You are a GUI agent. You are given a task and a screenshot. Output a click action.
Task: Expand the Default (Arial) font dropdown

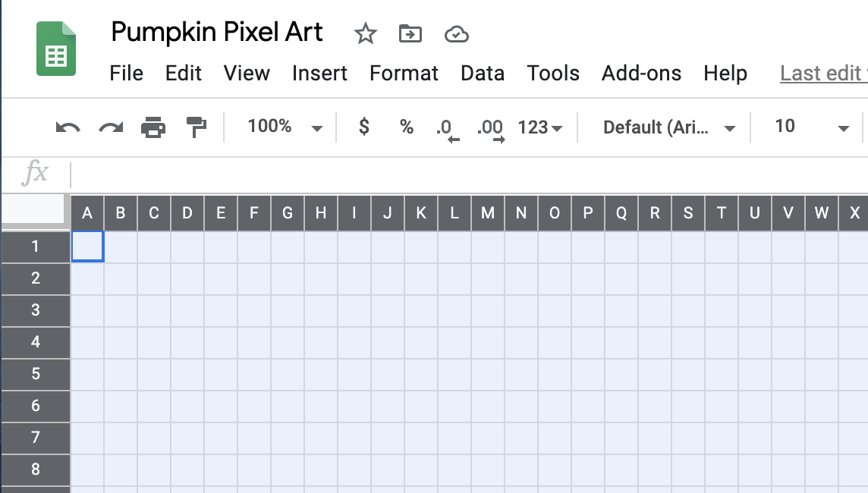point(669,128)
